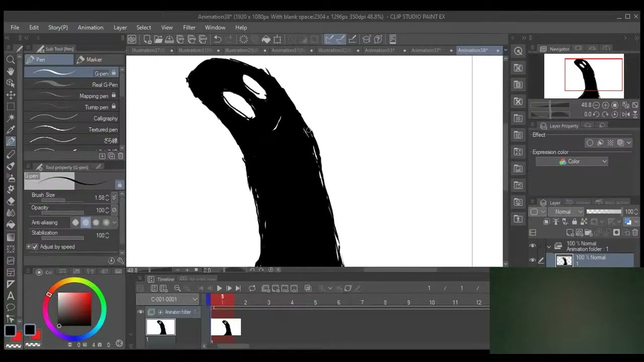Viewport: 644px width, 362px height.
Task: Select the Hand move tool
Action: (x=10, y=71)
